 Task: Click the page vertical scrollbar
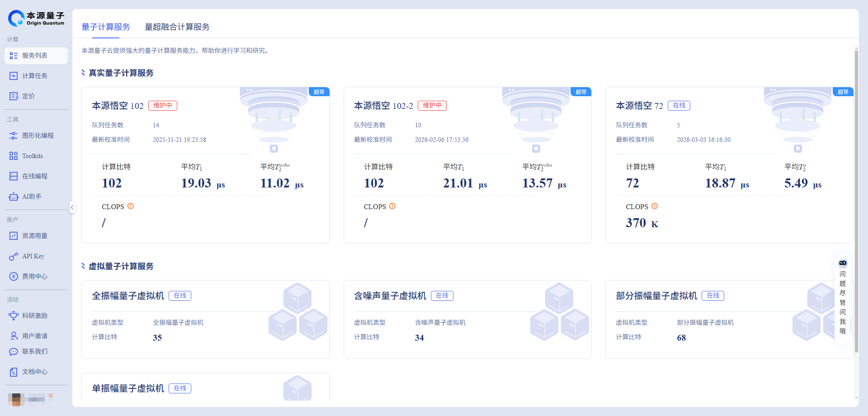coord(856,203)
